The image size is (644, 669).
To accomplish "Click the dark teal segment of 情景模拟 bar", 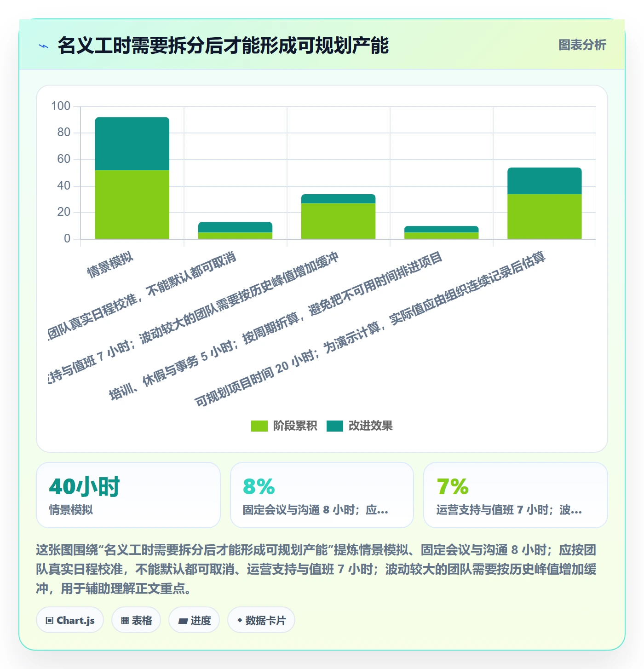I will point(132,144).
